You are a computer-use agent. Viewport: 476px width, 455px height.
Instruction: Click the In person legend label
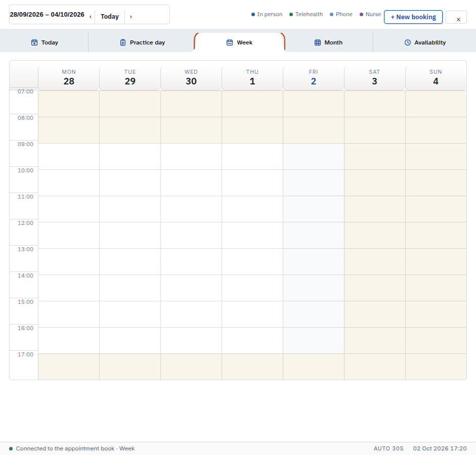pos(270,14)
